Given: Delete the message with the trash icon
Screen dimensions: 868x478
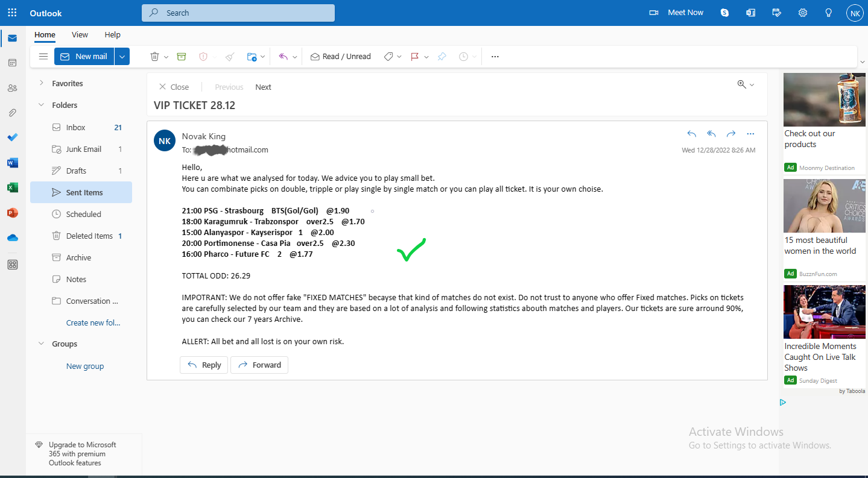Looking at the screenshot, I should coord(154,56).
